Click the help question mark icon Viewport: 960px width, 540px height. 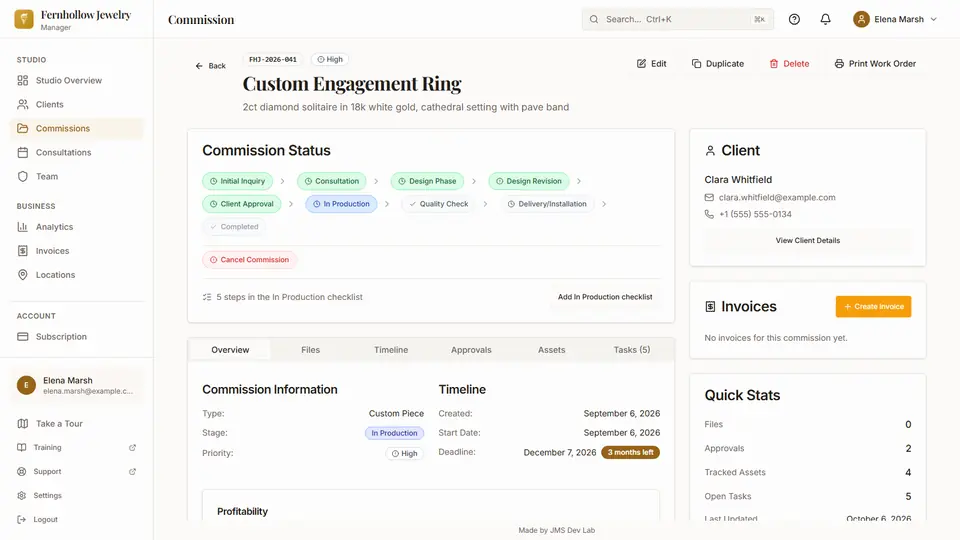794,19
